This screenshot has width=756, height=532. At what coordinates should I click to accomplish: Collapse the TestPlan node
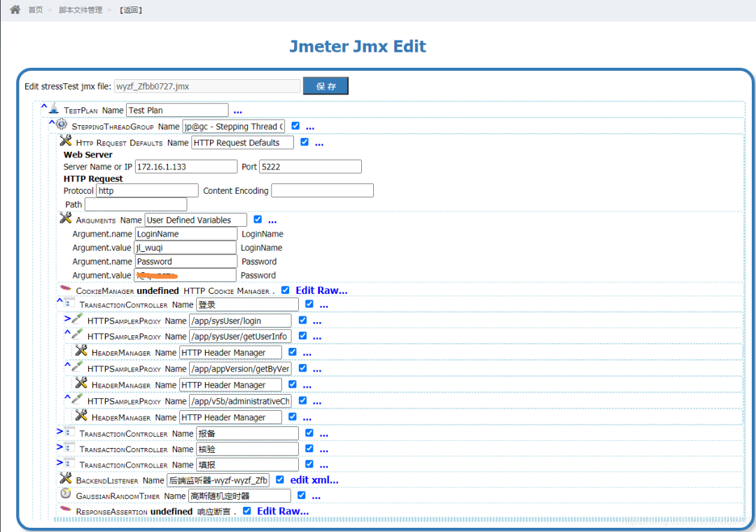44,106
